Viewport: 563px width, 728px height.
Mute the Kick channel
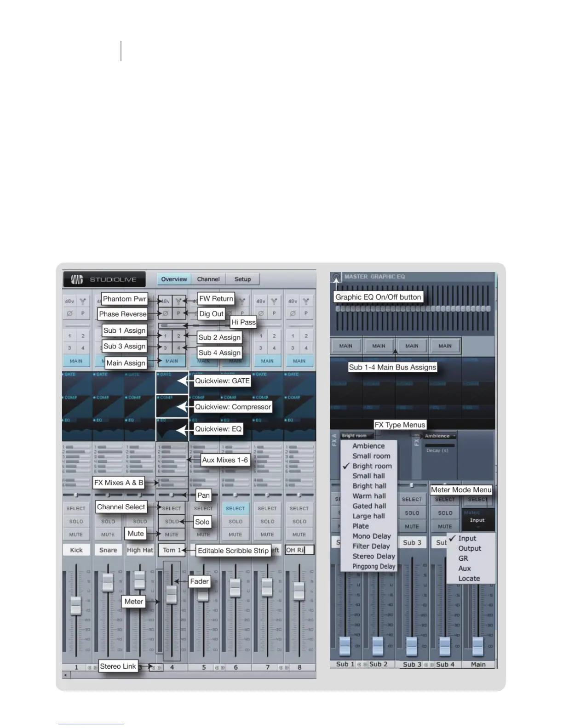pos(76,535)
